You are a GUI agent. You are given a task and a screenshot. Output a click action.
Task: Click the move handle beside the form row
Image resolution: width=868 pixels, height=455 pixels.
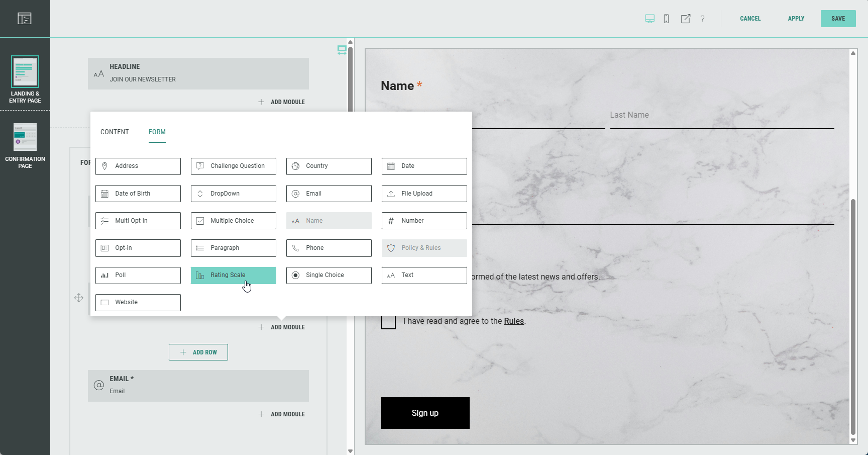coord(79,298)
